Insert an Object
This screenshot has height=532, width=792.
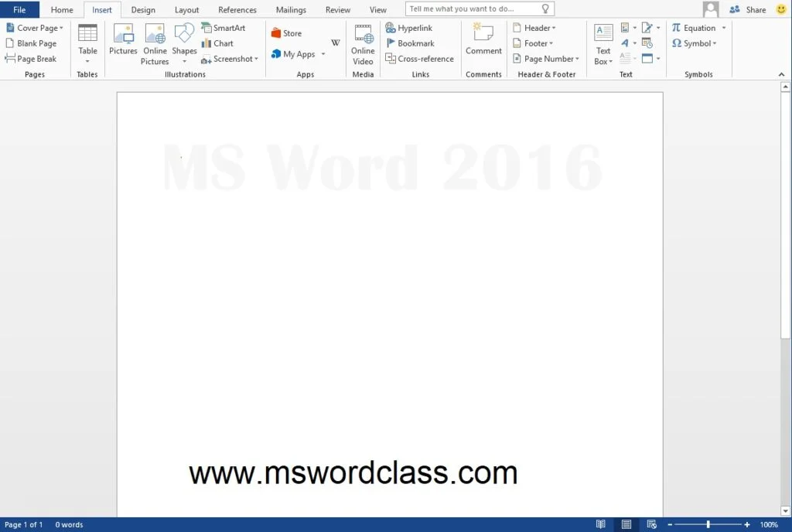[x=650, y=59]
